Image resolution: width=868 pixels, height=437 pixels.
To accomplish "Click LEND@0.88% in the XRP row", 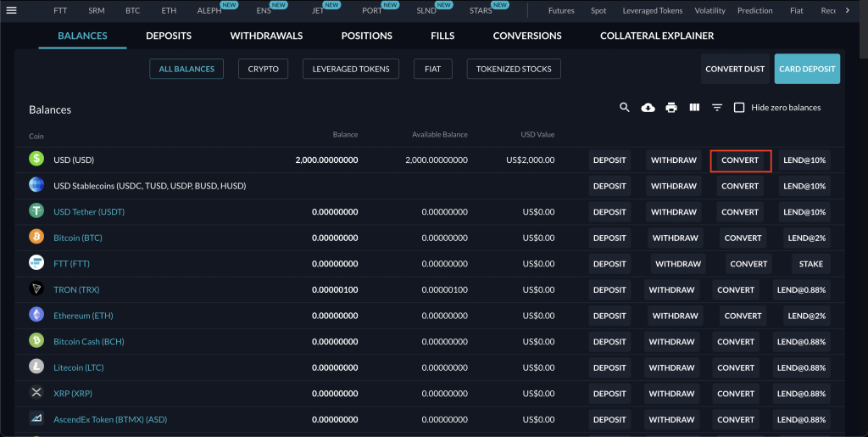I will click(801, 394).
